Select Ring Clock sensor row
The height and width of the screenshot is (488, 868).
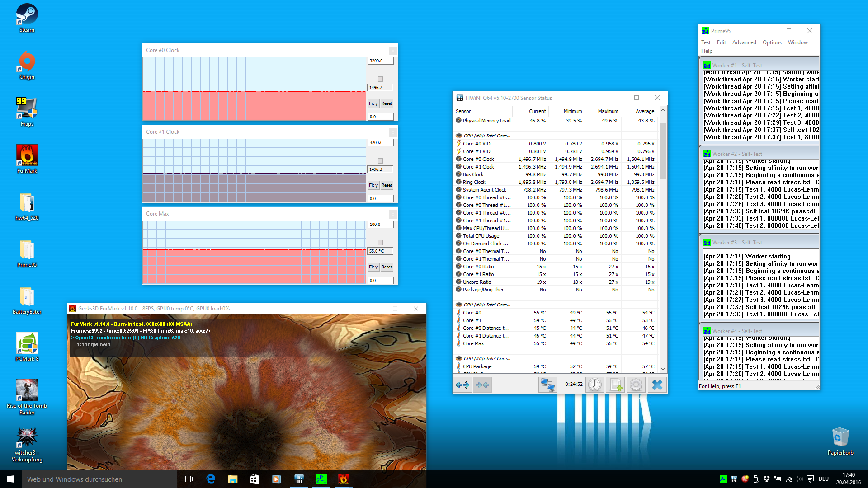[556, 182]
